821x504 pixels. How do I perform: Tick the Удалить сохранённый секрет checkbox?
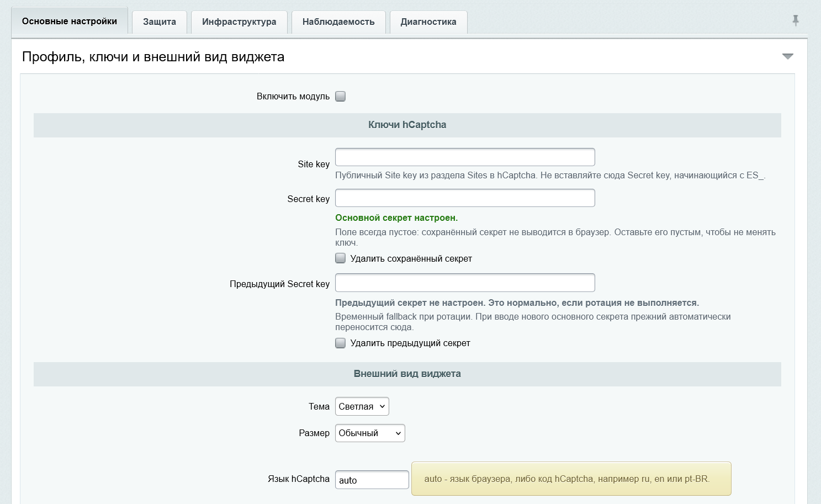click(341, 258)
